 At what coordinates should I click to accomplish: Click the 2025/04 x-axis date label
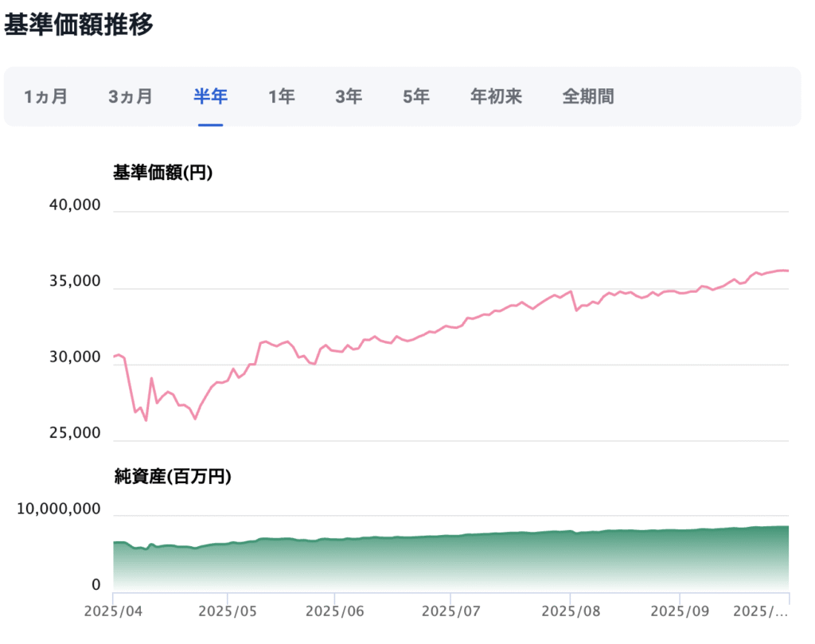tap(112, 611)
